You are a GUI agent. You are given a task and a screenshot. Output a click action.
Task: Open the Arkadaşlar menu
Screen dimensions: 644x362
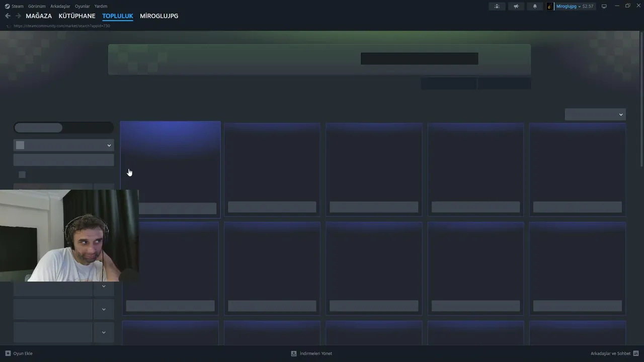pos(60,7)
